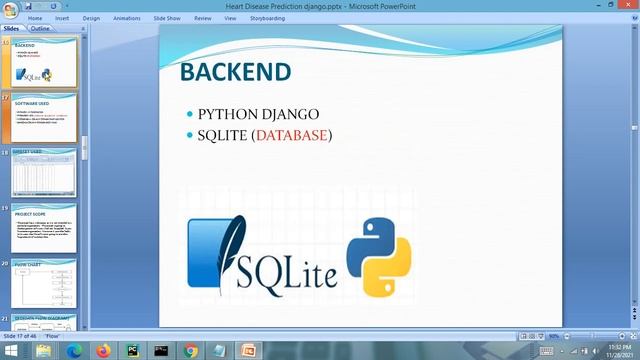Open Google Chrome from taskbar
This screenshot has height=360, width=640.
[190, 351]
